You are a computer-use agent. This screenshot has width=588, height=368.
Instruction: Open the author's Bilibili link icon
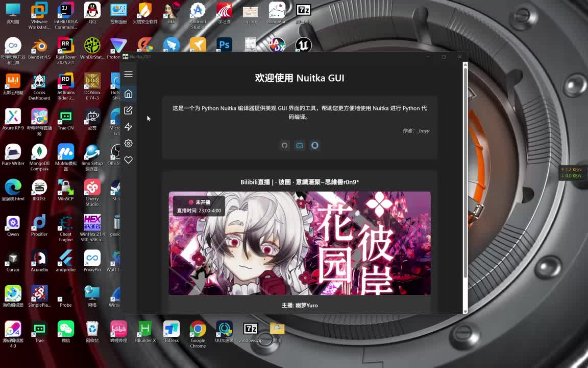(300, 145)
